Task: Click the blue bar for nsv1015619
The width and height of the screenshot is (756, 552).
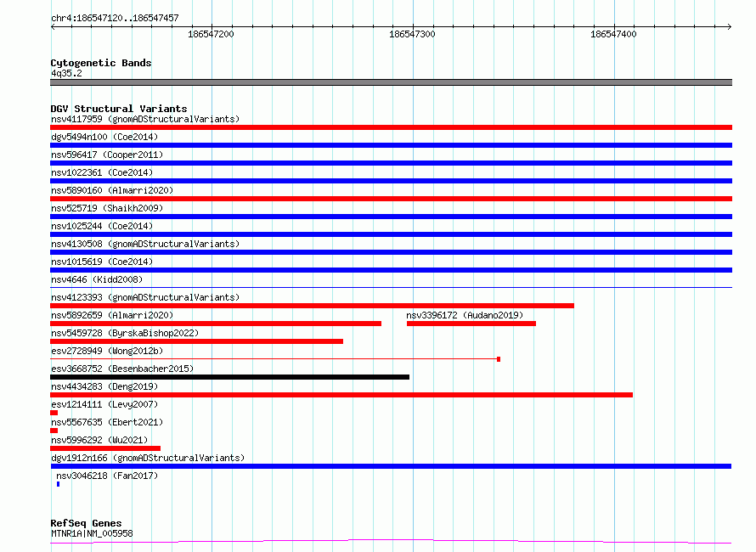Action: [391, 270]
